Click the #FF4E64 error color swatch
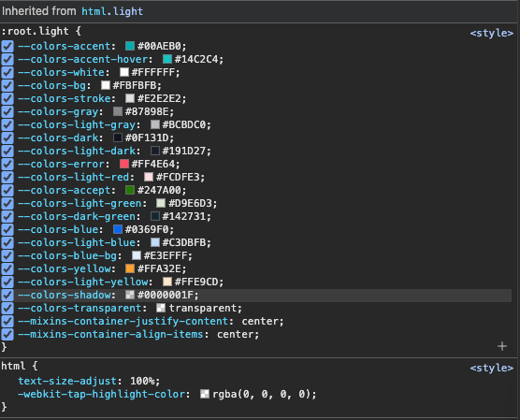The image size is (520, 420). coord(124,164)
